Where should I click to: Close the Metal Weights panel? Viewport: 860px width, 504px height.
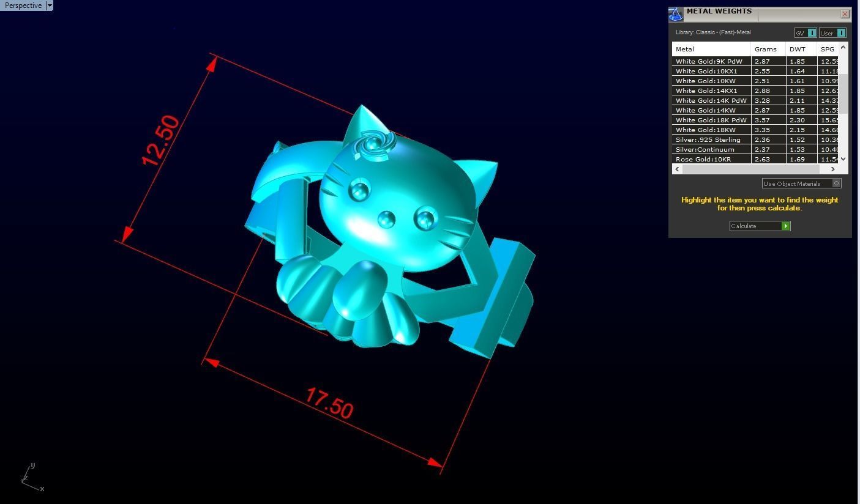pos(845,13)
